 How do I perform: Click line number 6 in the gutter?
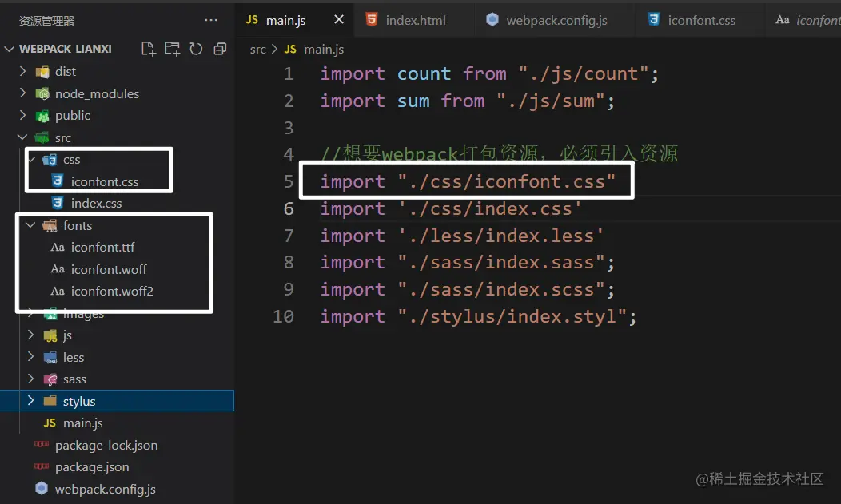click(x=289, y=208)
